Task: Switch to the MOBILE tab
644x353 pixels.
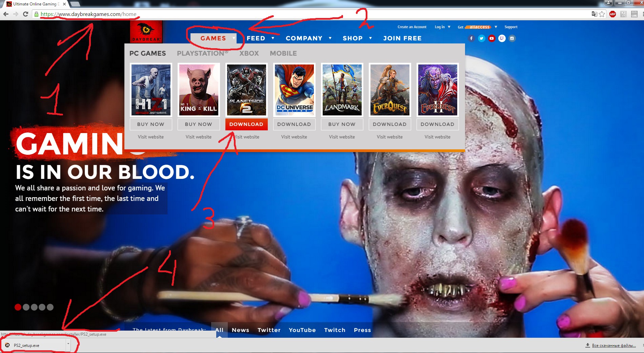Action: pos(283,53)
